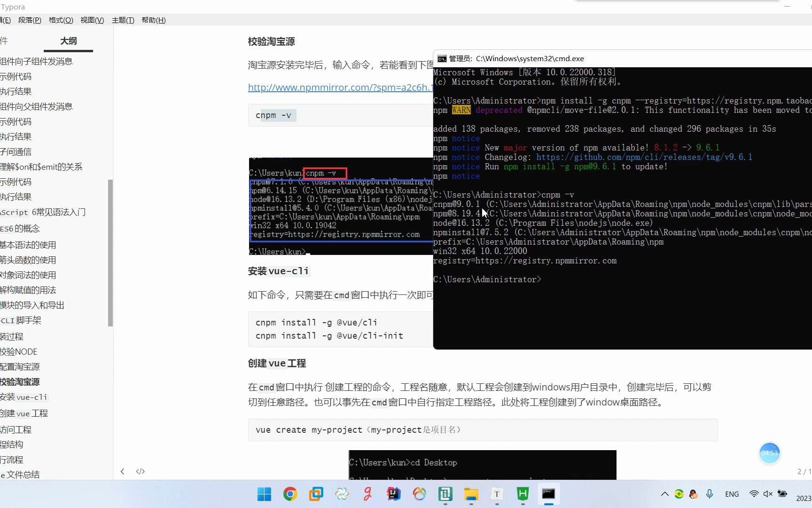Screen dimensions: 812x508
Task: Click the microphone tray icon
Action: click(x=710, y=494)
